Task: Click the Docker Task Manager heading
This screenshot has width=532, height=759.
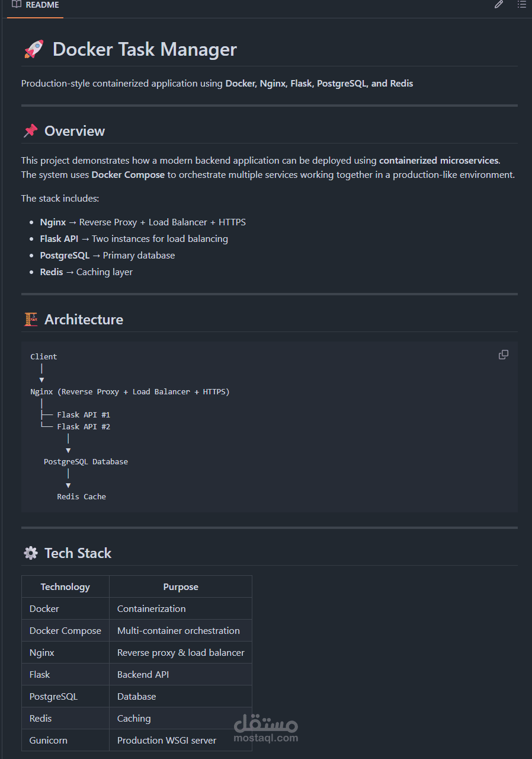Action: [145, 49]
